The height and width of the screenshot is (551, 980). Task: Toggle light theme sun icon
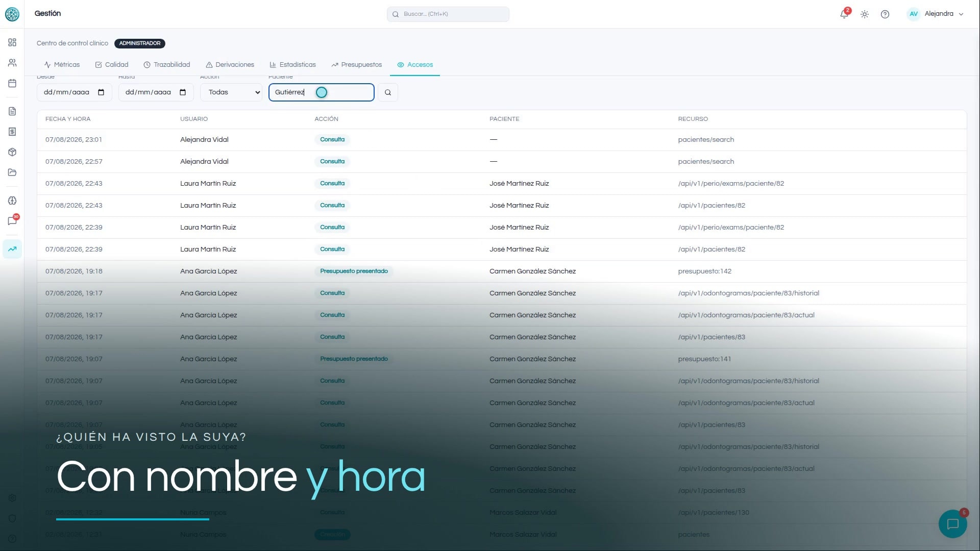pyautogui.click(x=865, y=14)
